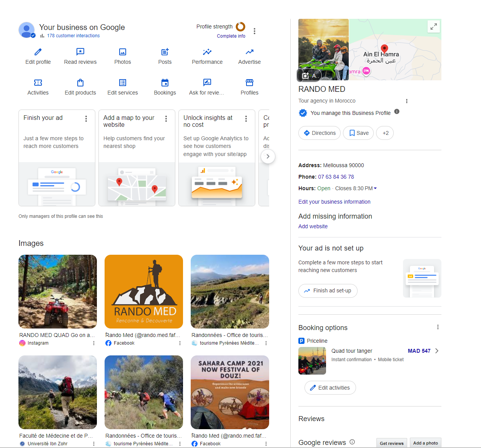This screenshot has height=448, width=481.
Task: Click the Add website link
Action: click(x=313, y=226)
